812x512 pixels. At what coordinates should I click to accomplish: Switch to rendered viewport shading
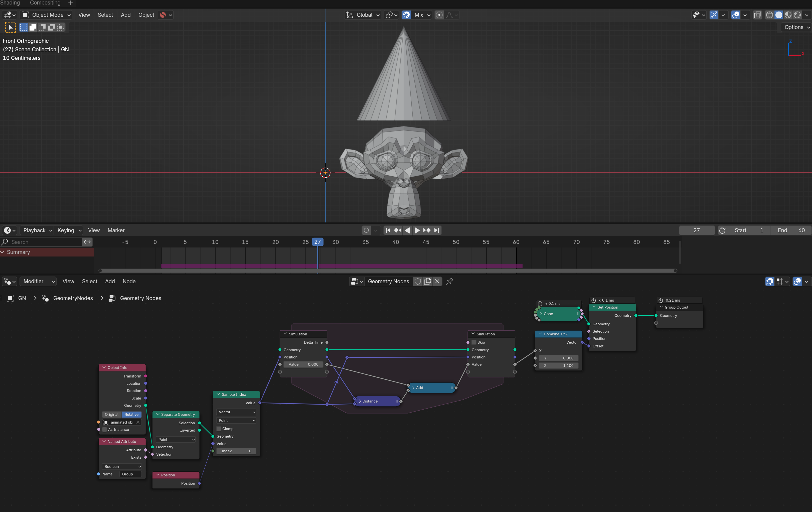coord(797,15)
